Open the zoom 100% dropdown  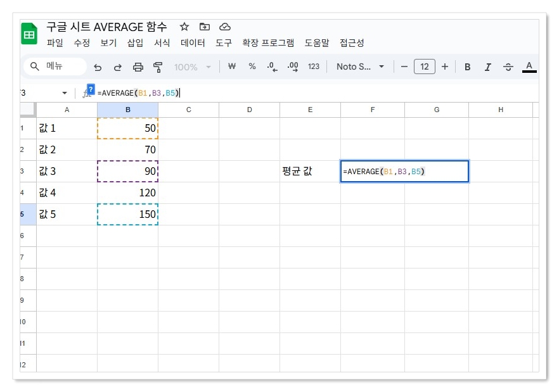pos(193,67)
